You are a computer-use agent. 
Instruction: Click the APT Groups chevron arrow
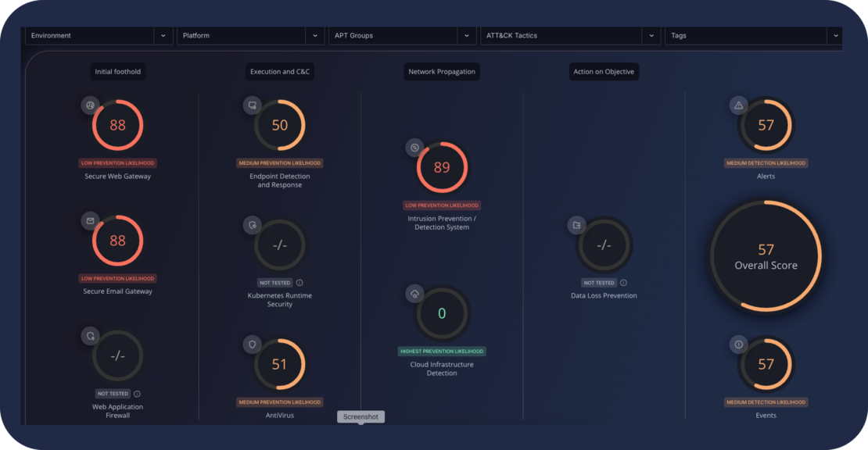(467, 35)
